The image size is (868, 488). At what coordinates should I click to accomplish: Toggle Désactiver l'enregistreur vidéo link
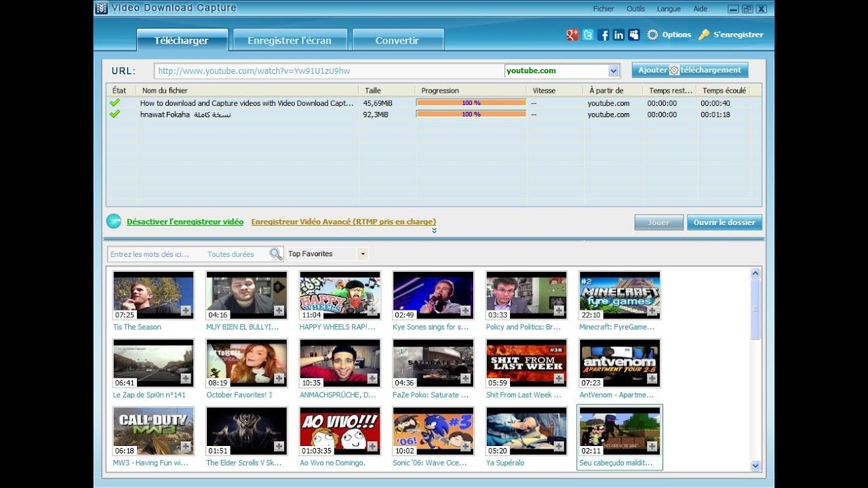click(184, 222)
